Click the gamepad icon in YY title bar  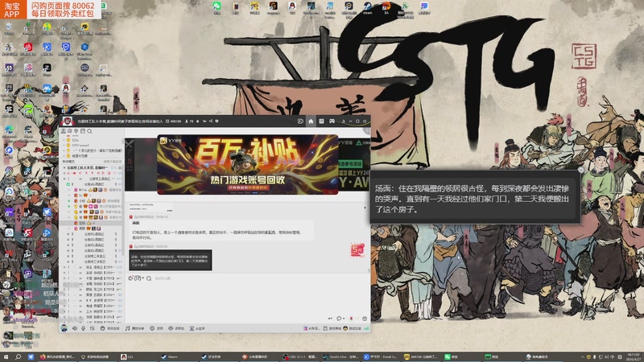point(332,121)
